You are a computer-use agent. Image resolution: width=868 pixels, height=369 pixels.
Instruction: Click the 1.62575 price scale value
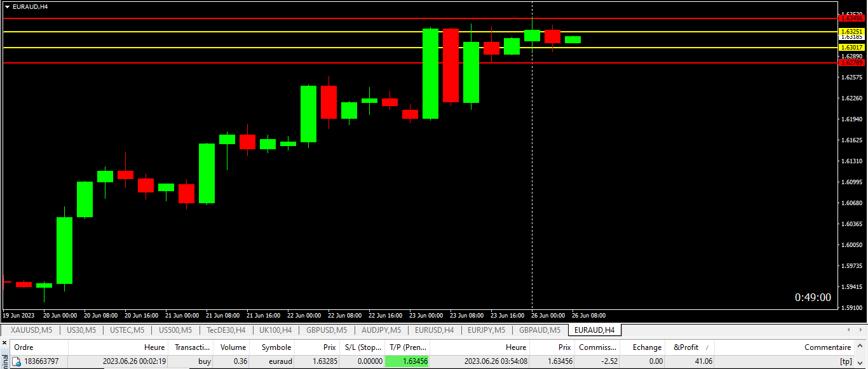(x=852, y=77)
